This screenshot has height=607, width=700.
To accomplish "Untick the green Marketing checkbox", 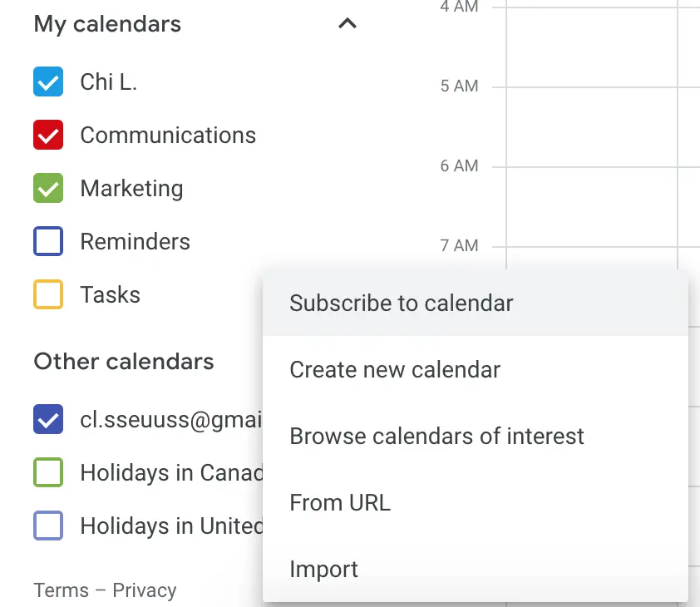I will (x=48, y=189).
